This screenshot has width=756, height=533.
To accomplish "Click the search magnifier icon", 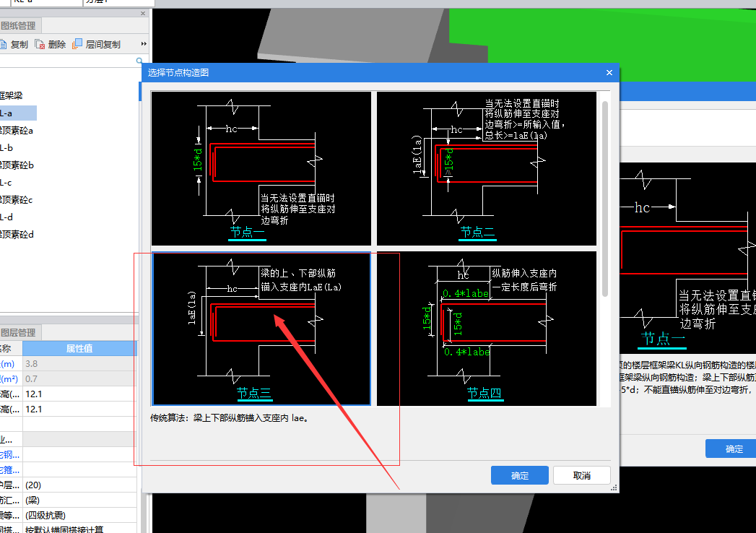I will tap(139, 61).
